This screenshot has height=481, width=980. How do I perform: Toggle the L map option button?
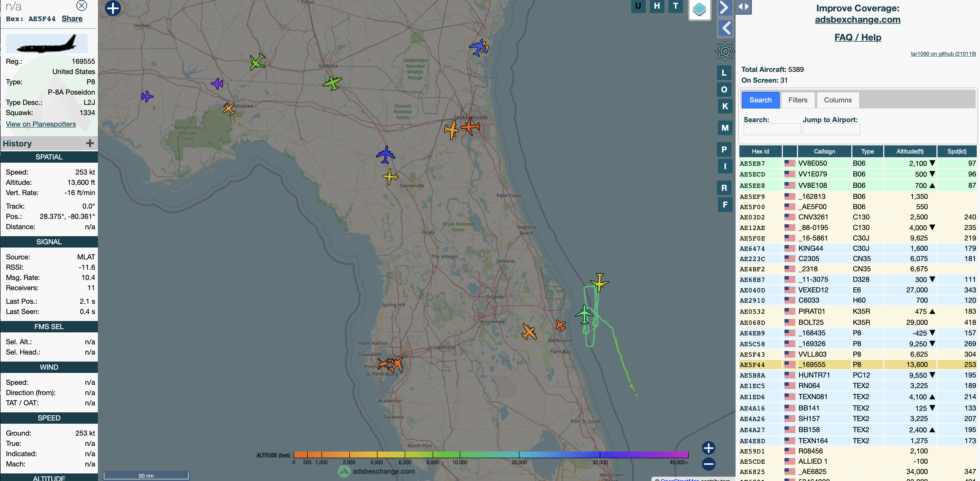[724, 73]
